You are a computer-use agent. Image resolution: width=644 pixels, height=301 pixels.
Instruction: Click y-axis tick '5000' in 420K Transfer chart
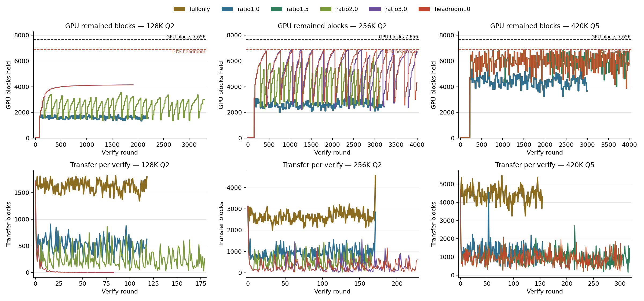(447, 184)
